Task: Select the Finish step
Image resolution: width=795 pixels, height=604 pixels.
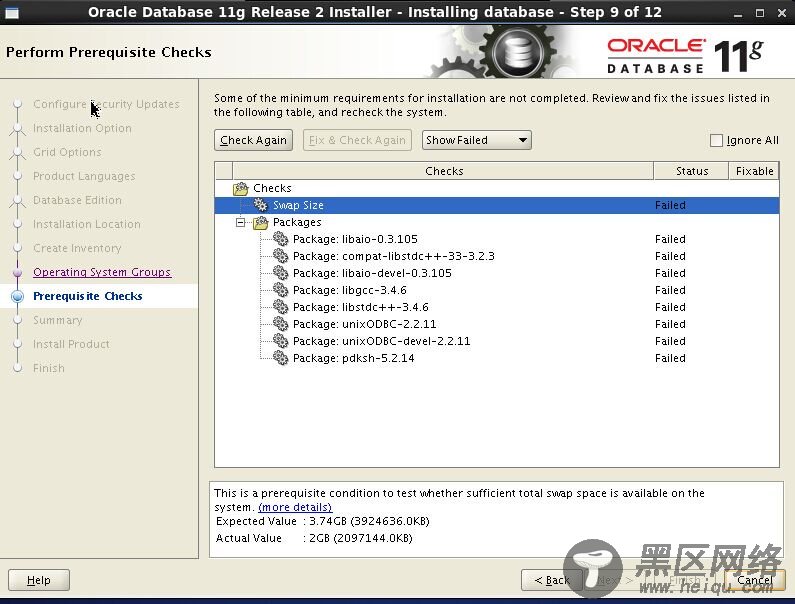Action: pyautogui.click(x=49, y=368)
